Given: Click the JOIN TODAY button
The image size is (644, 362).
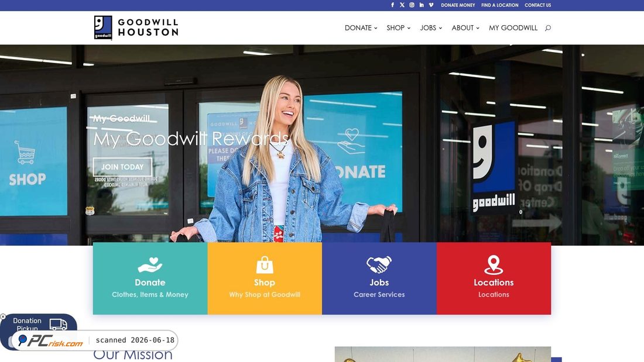Looking at the screenshot, I should [x=122, y=167].
